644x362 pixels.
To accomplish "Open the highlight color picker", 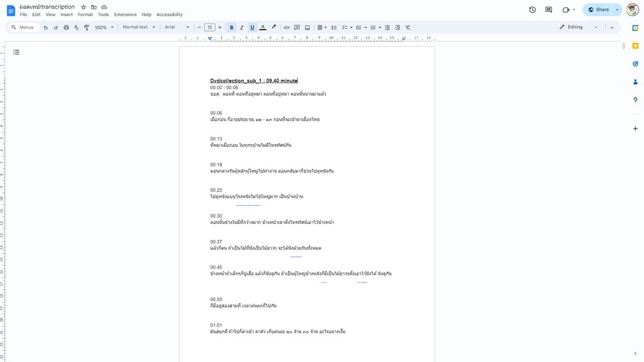I will pos(274,27).
